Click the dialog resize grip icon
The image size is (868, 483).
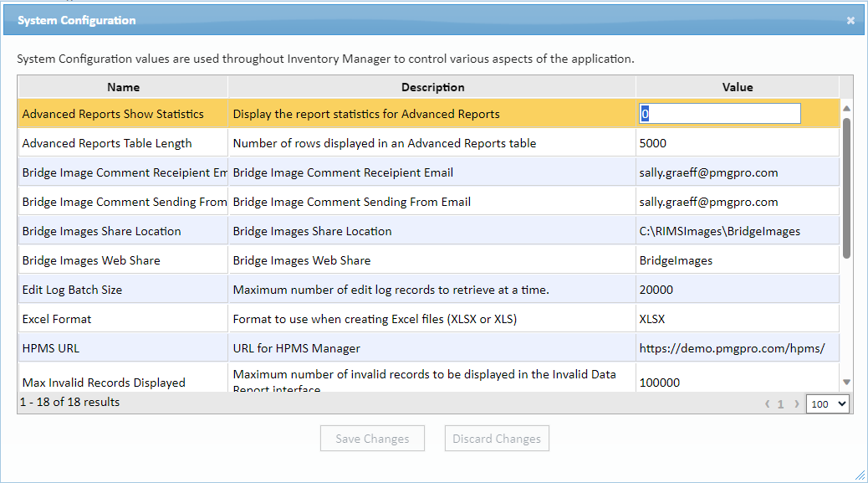860,475
